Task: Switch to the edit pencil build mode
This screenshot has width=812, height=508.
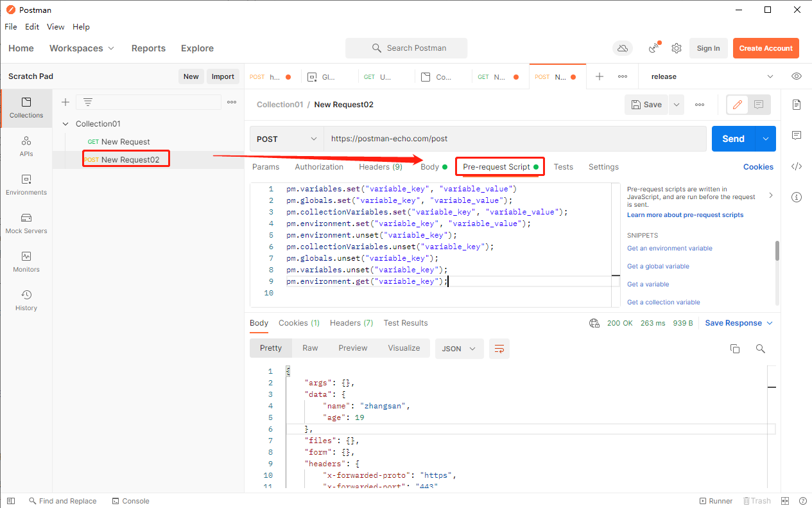Action: [x=738, y=105]
